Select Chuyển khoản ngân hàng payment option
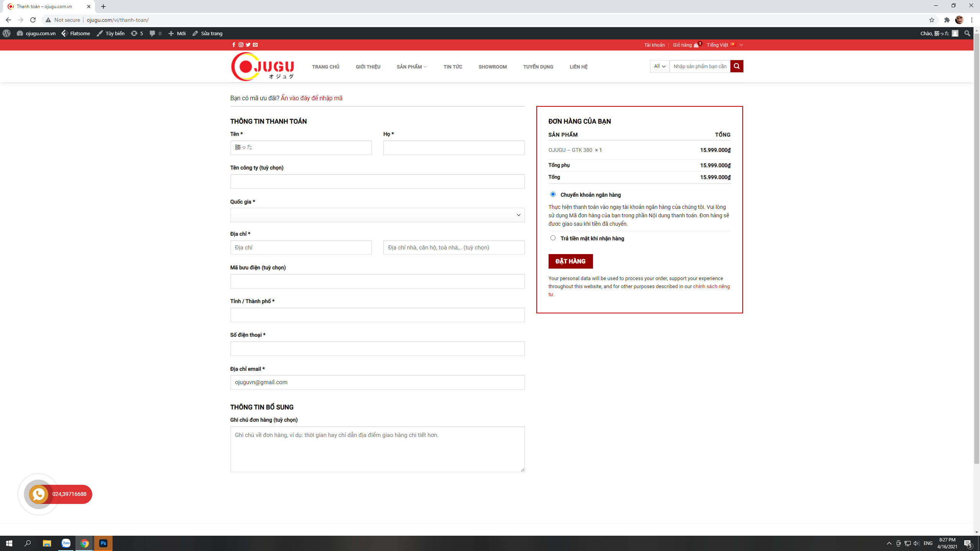 pyautogui.click(x=553, y=194)
